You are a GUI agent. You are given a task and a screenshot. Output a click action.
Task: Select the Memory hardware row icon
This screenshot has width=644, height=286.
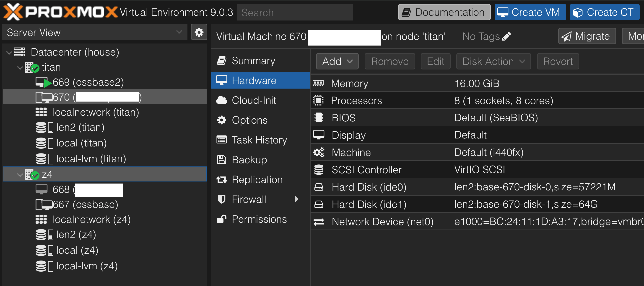point(318,83)
